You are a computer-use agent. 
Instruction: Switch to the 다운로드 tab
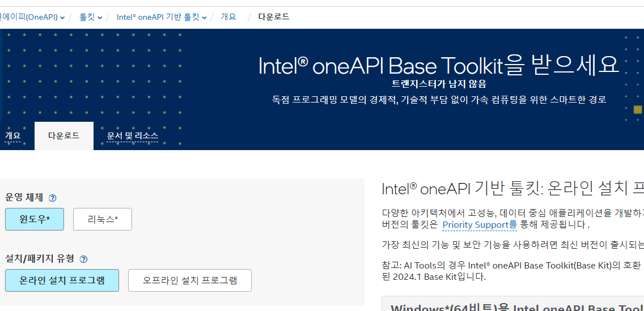point(64,136)
